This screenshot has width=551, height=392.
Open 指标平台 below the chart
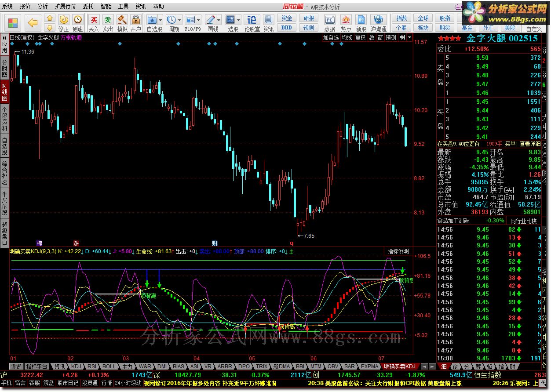click(x=36, y=366)
